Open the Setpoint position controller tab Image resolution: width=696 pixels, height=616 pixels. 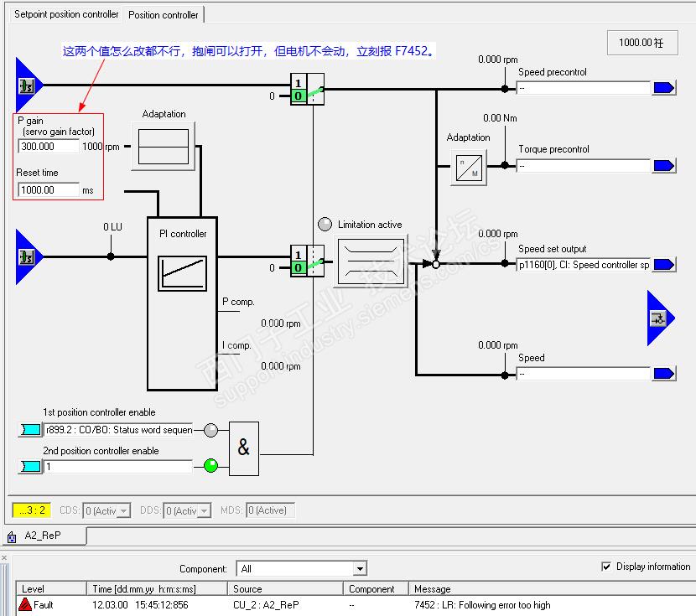pyautogui.click(x=66, y=14)
